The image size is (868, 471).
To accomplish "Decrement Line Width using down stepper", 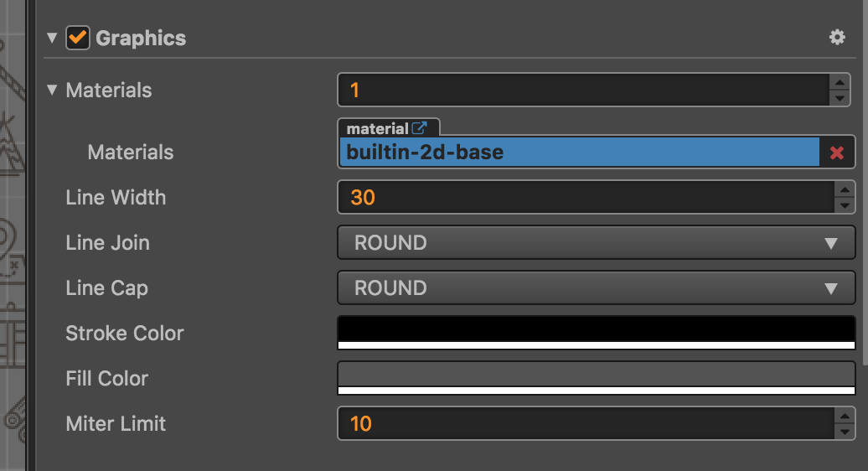I will [x=844, y=205].
